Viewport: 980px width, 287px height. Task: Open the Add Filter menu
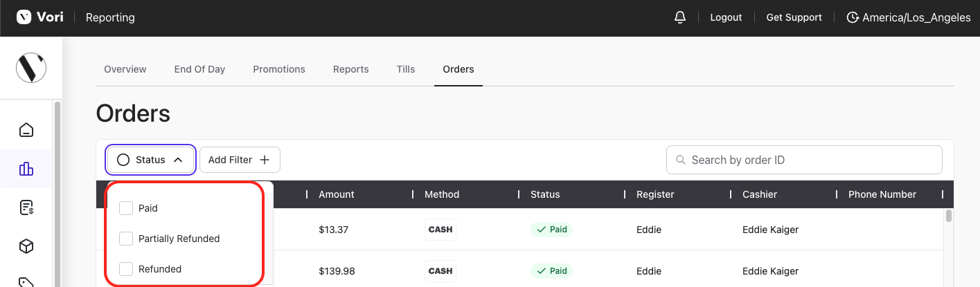click(x=240, y=160)
